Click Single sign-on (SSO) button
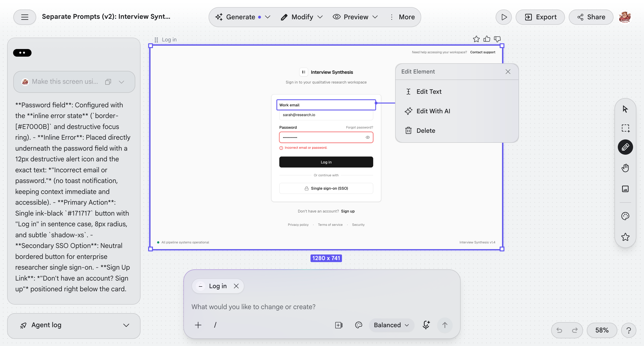The height and width of the screenshot is (346, 644). pyautogui.click(x=326, y=188)
